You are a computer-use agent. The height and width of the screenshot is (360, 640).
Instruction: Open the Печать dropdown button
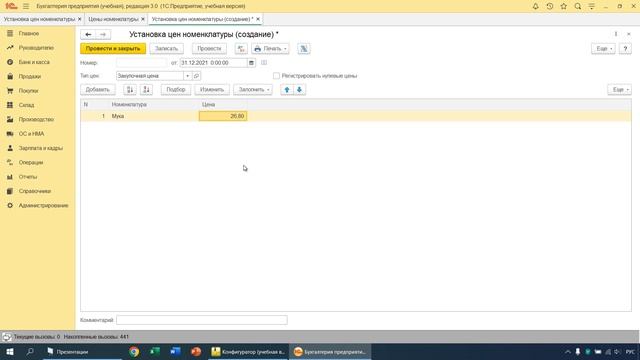[x=270, y=49]
